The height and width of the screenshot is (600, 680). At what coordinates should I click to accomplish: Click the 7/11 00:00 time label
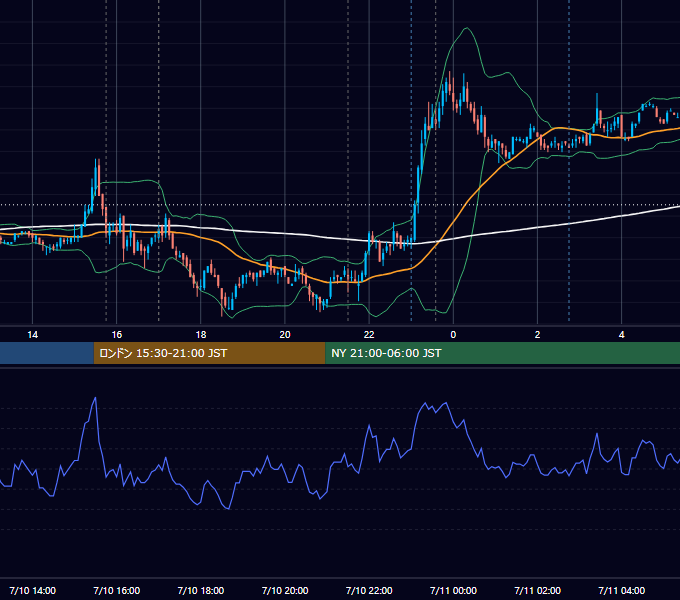(453, 590)
